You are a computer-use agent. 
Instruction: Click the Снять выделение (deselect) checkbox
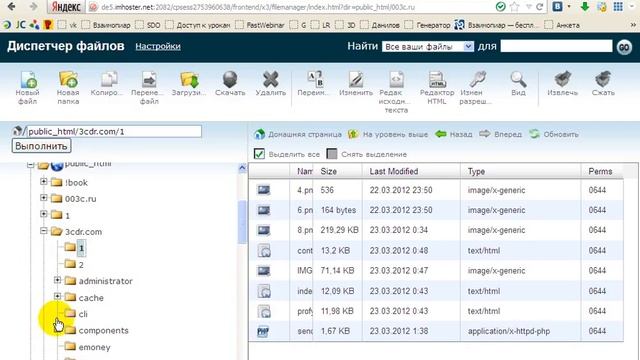click(332, 153)
